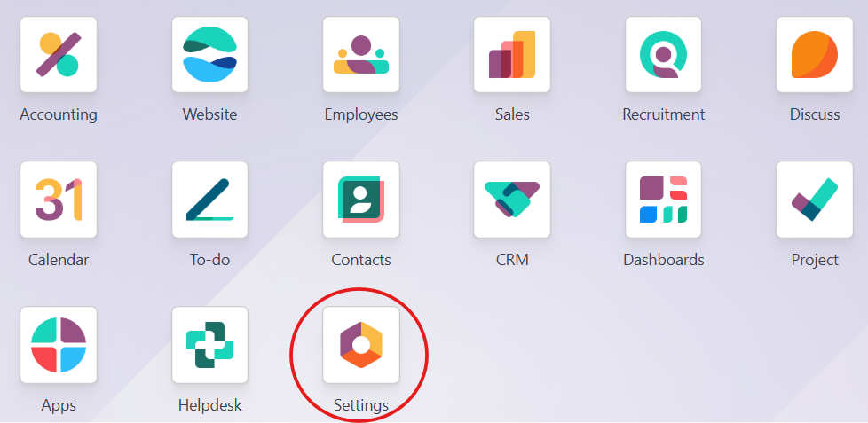This screenshot has width=868, height=423.
Task: Click the Discuss text label
Action: coord(814,114)
